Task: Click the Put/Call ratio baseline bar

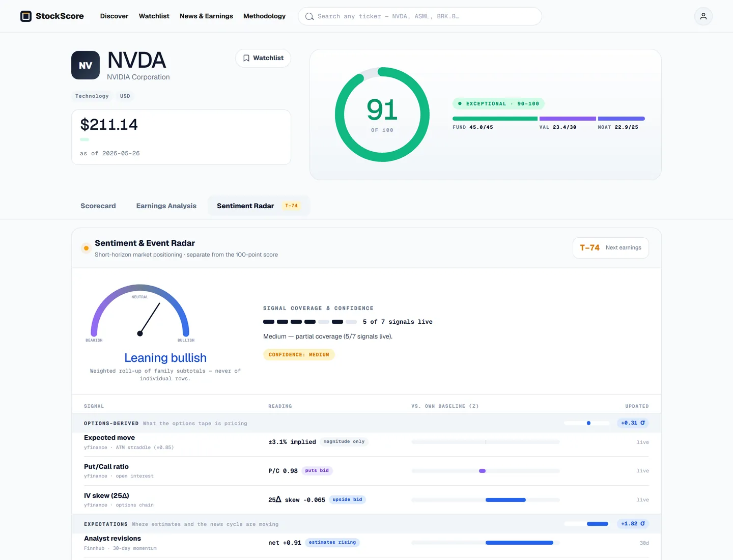Action: click(486, 471)
